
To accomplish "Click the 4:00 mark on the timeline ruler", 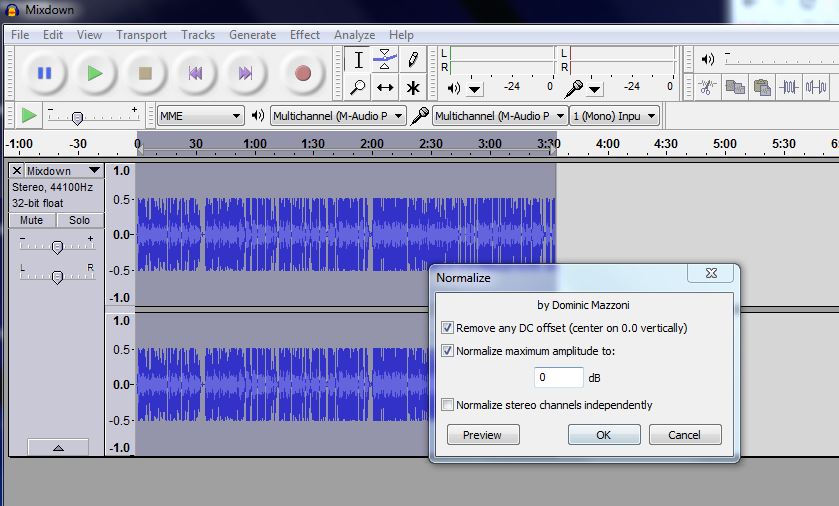I will point(607,144).
